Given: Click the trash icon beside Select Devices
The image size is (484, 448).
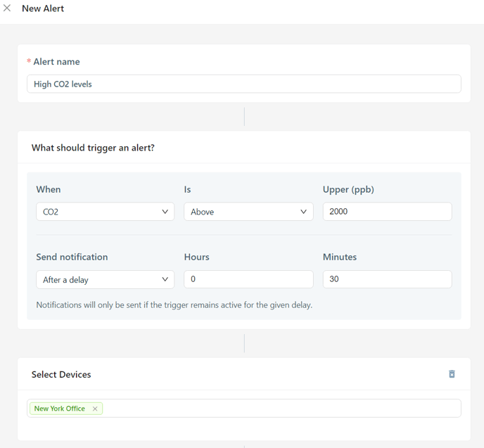Looking at the screenshot, I should (452, 374).
